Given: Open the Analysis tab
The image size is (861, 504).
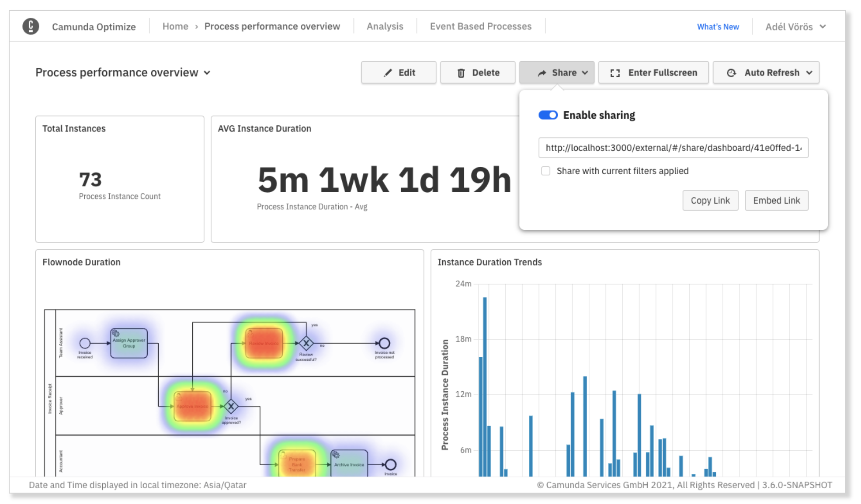Looking at the screenshot, I should click(385, 26).
